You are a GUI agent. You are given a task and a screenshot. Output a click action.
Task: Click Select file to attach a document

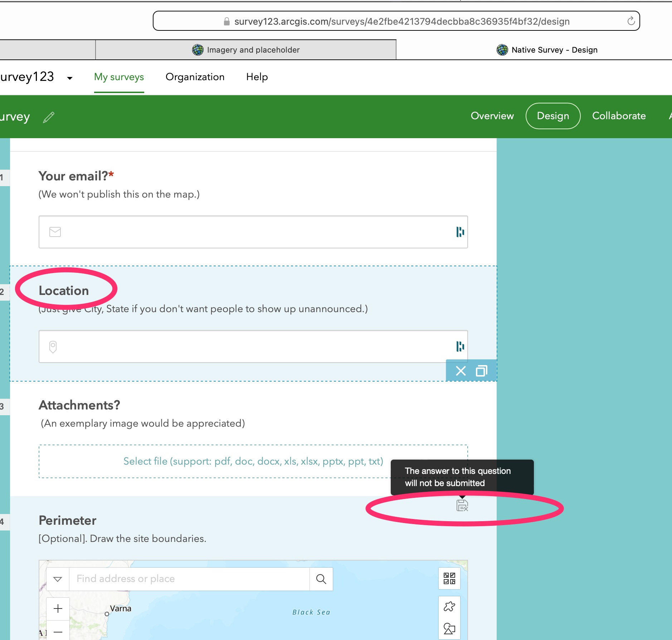point(253,461)
